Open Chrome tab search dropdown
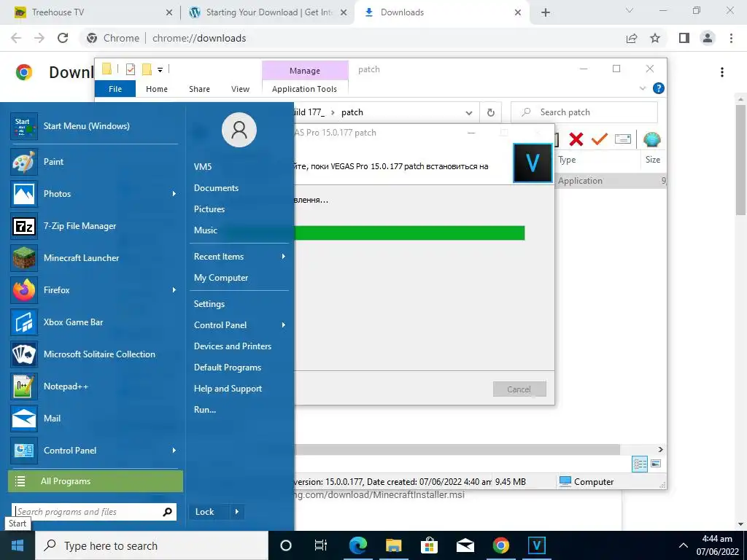 tap(630, 10)
